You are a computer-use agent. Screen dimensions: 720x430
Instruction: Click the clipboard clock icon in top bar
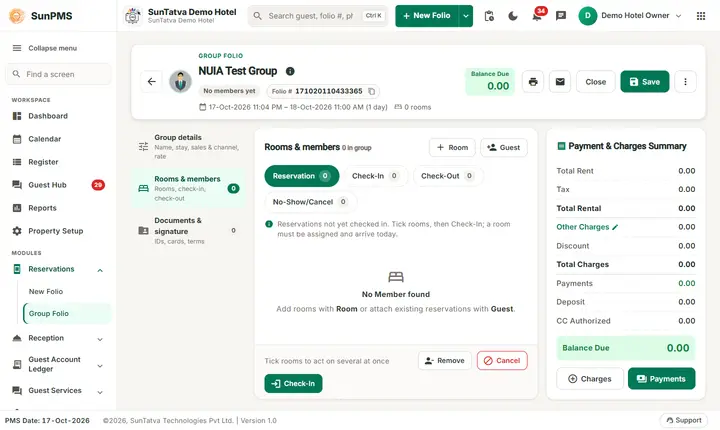coord(489,16)
